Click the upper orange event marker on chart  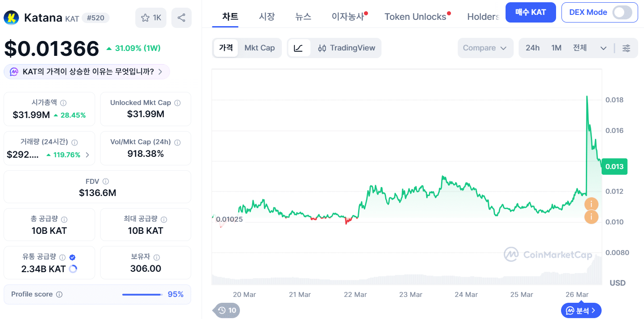591,204
